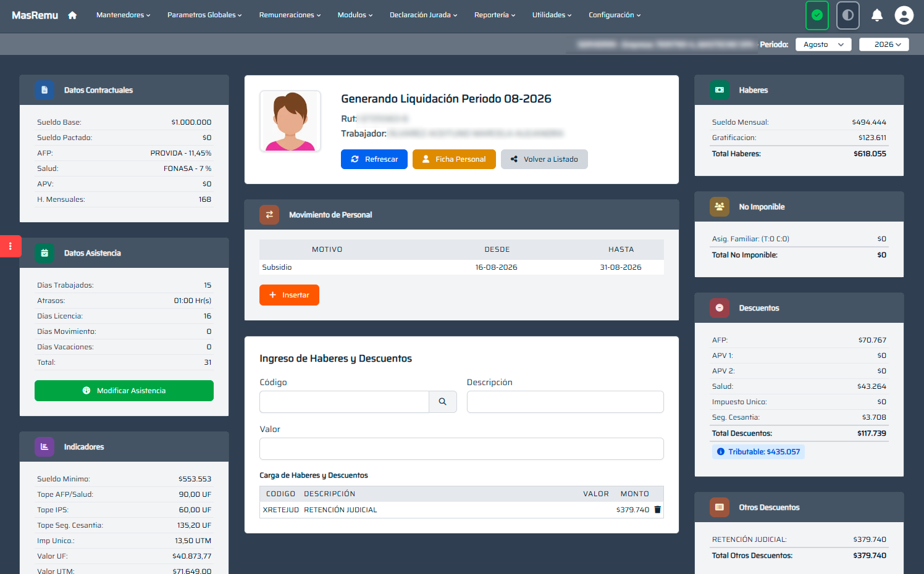Click the Tributable: $435.057 badge
Image resolution: width=924 pixels, height=574 pixels.
758,452
